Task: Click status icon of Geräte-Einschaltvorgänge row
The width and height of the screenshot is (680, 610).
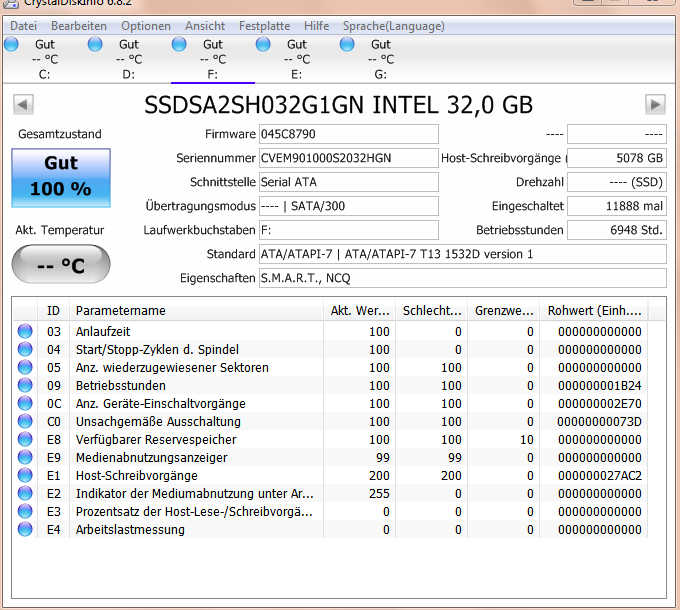Action: [x=25, y=403]
